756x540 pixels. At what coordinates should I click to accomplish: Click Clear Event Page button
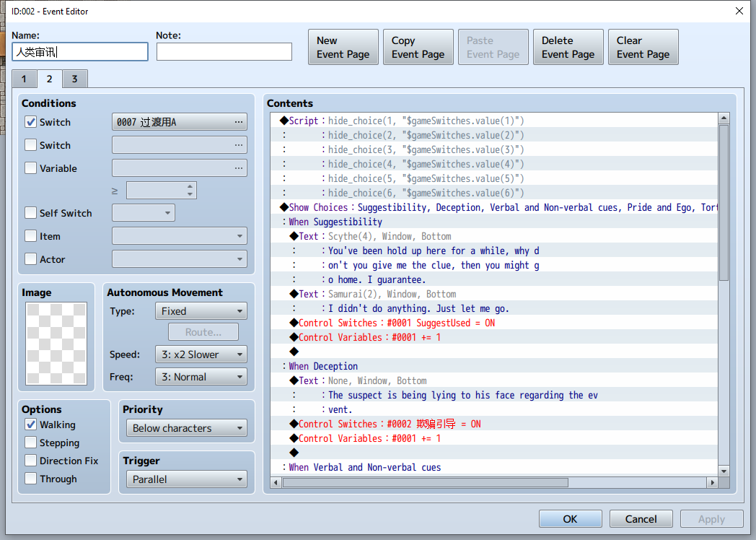pyautogui.click(x=643, y=48)
